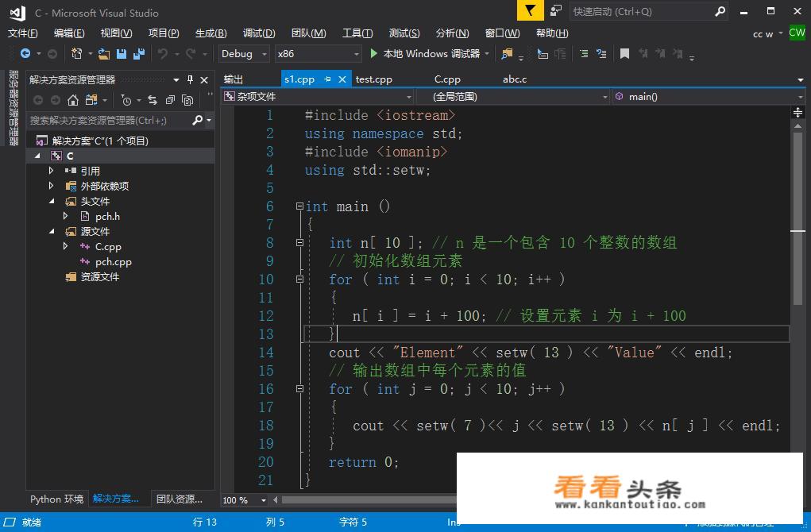
Task: Switch to the test.cpp tab
Action: pyautogui.click(x=374, y=79)
